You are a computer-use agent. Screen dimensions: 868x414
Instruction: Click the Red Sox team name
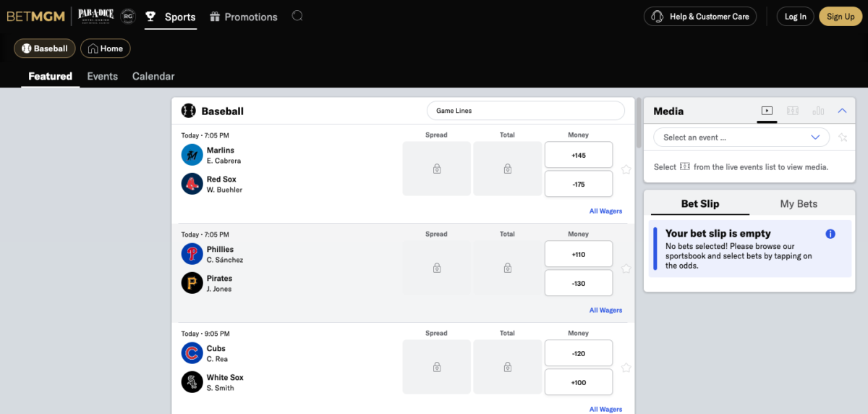(x=221, y=179)
